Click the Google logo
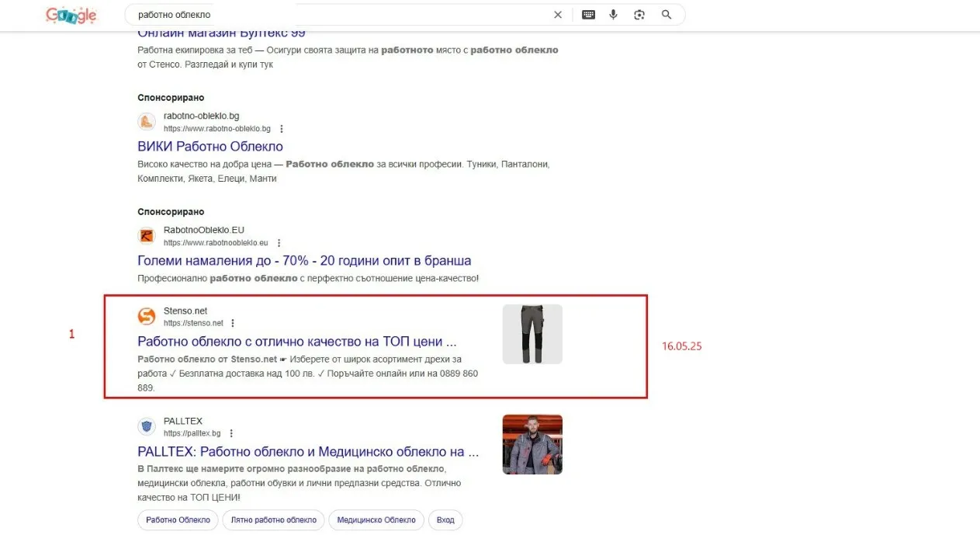The image size is (980, 535). click(x=71, y=15)
